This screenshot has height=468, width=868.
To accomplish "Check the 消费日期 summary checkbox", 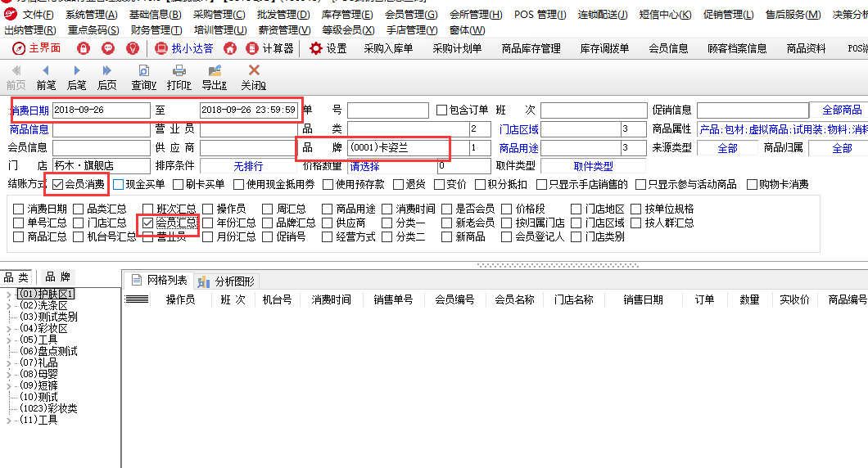I will [18, 209].
